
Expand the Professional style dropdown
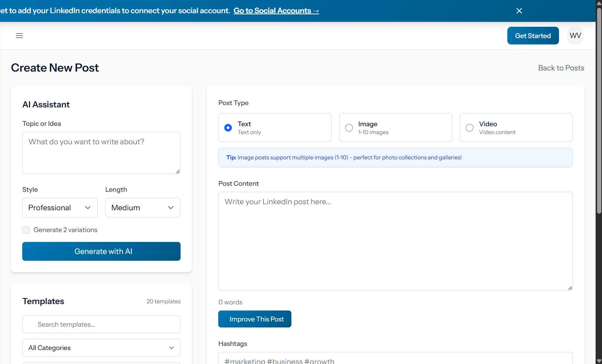60,208
